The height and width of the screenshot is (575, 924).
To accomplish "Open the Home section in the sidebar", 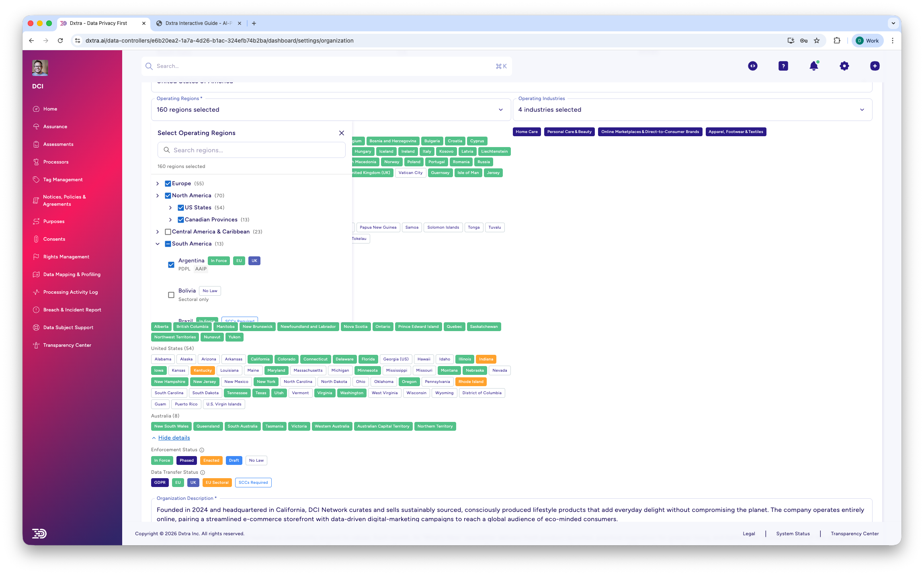I will coord(50,108).
